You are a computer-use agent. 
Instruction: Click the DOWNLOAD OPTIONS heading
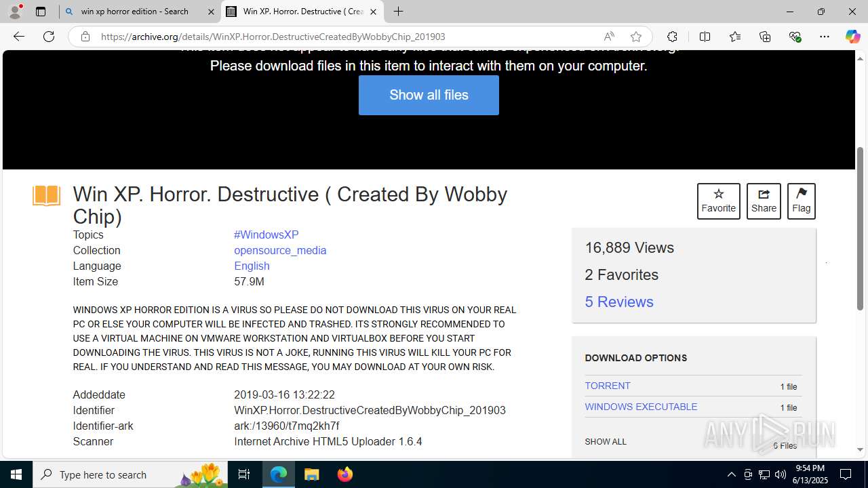click(636, 358)
